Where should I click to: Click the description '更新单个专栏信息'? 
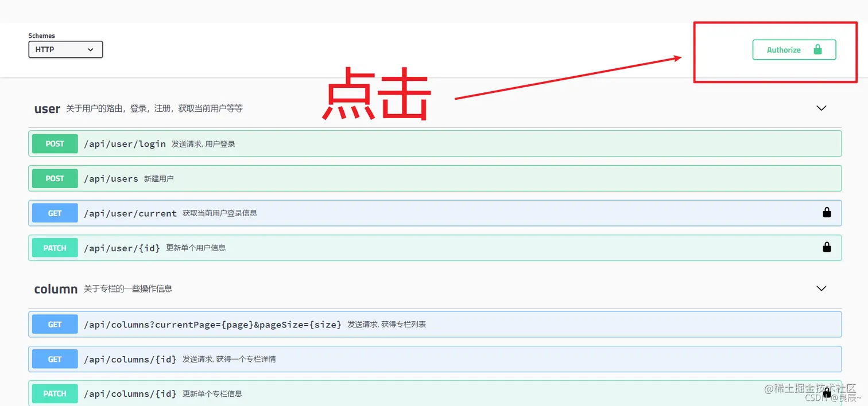[212, 393]
